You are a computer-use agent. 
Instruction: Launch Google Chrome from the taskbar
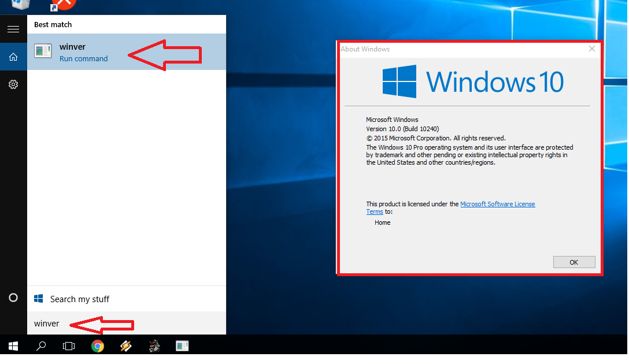98,346
